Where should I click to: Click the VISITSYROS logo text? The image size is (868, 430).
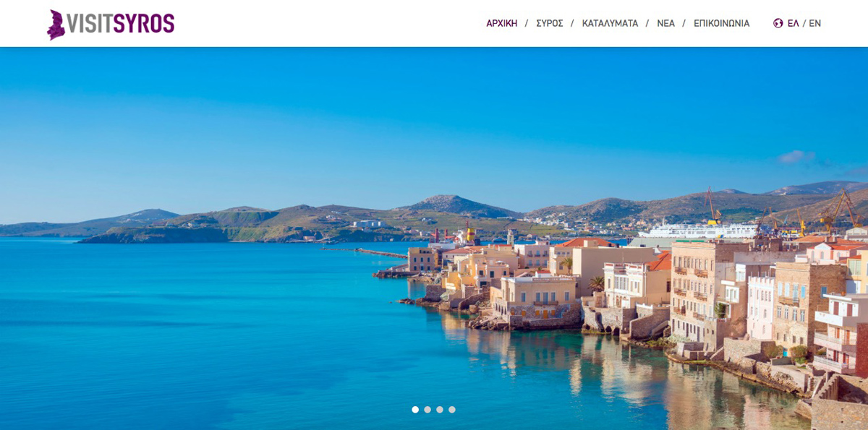[121, 24]
